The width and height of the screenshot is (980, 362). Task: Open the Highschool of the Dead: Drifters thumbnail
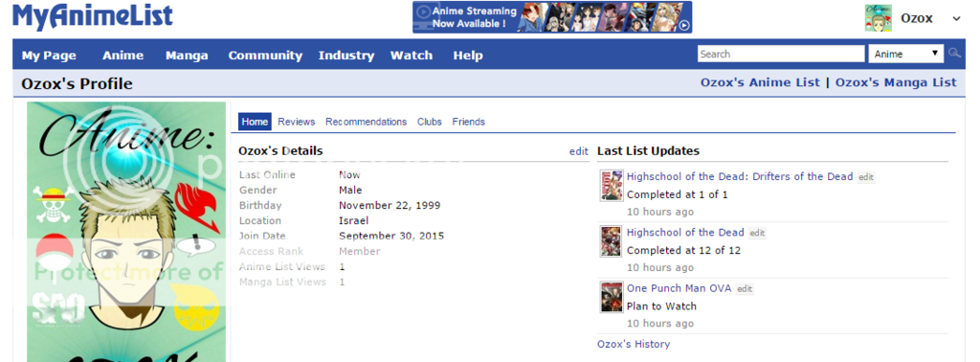(x=612, y=185)
